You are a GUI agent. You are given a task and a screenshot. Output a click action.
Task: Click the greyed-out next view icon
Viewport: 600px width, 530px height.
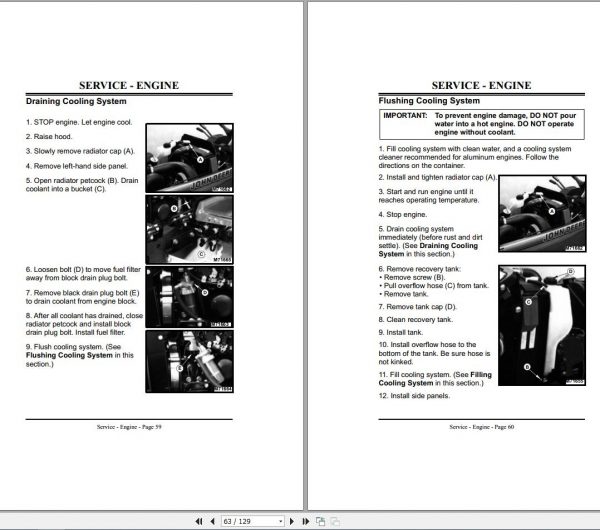point(335,521)
